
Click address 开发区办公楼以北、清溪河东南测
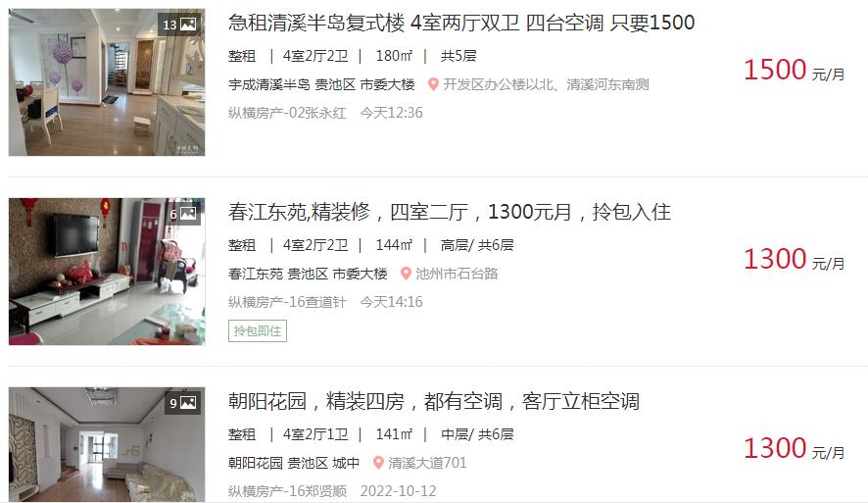(546, 84)
